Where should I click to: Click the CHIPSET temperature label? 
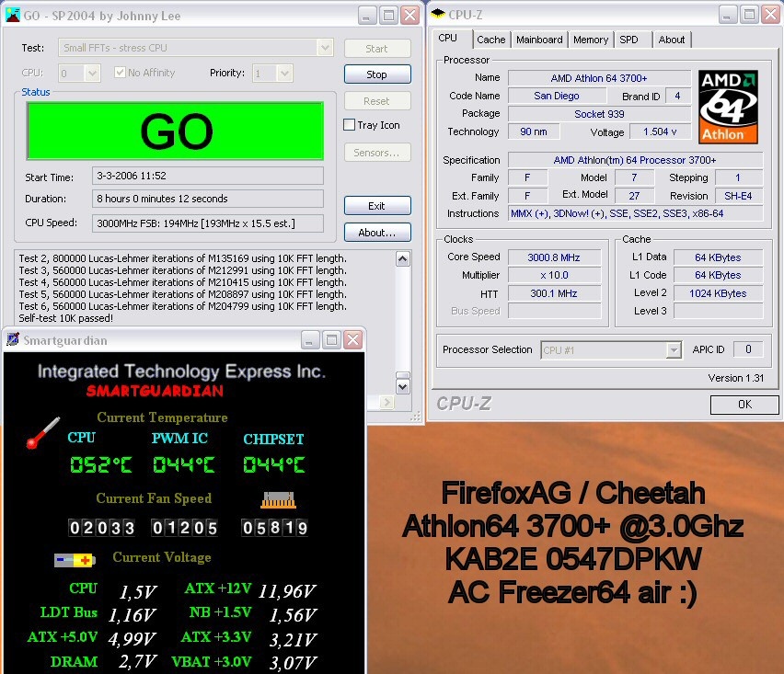coord(273,439)
